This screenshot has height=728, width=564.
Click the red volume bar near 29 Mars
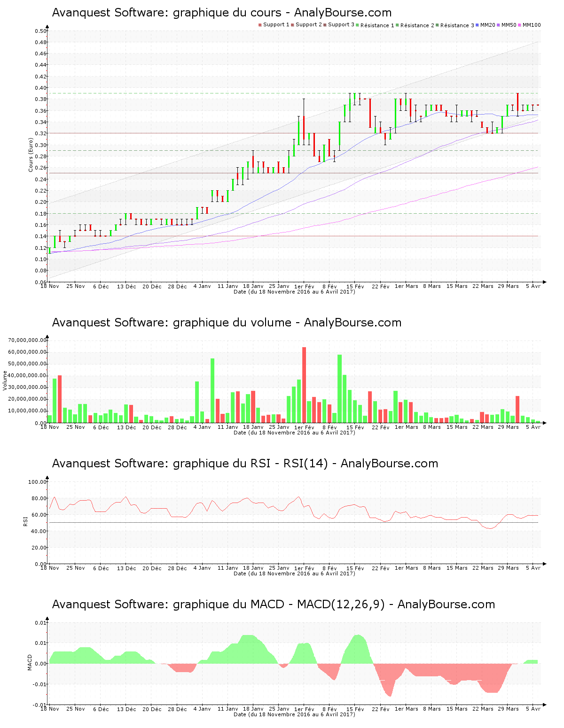click(517, 409)
